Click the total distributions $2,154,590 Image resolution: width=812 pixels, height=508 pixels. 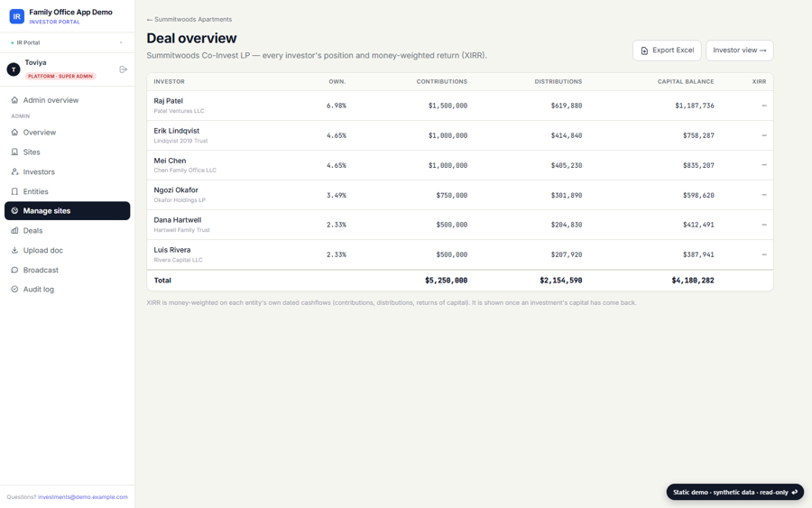click(x=561, y=280)
